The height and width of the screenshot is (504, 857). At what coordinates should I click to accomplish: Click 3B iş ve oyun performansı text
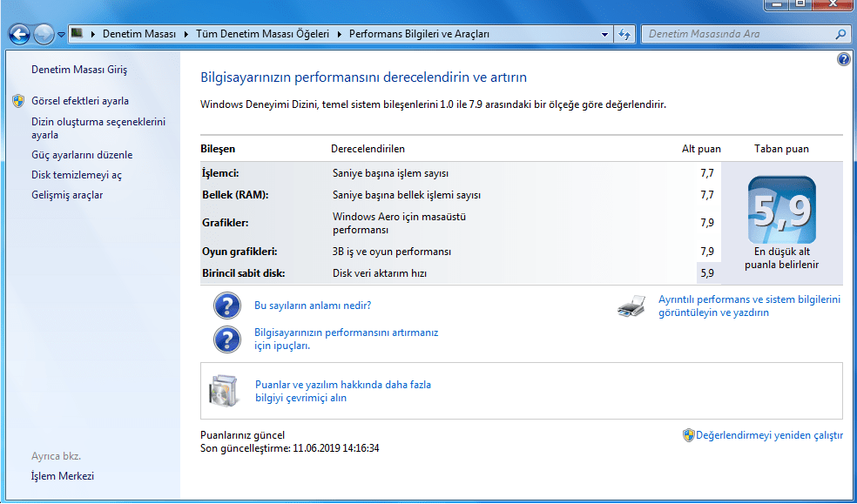(392, 252)
